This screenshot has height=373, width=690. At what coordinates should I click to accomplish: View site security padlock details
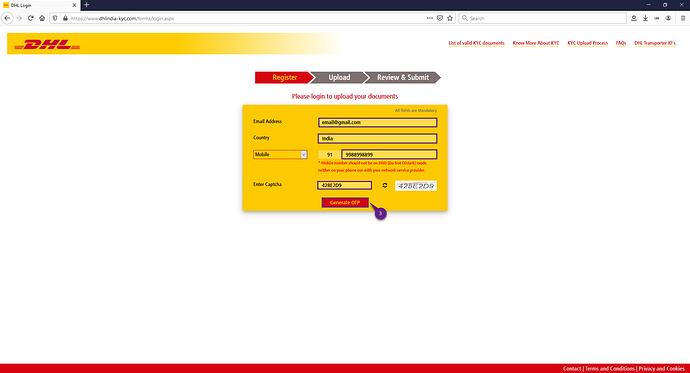(x=65, y=18)
